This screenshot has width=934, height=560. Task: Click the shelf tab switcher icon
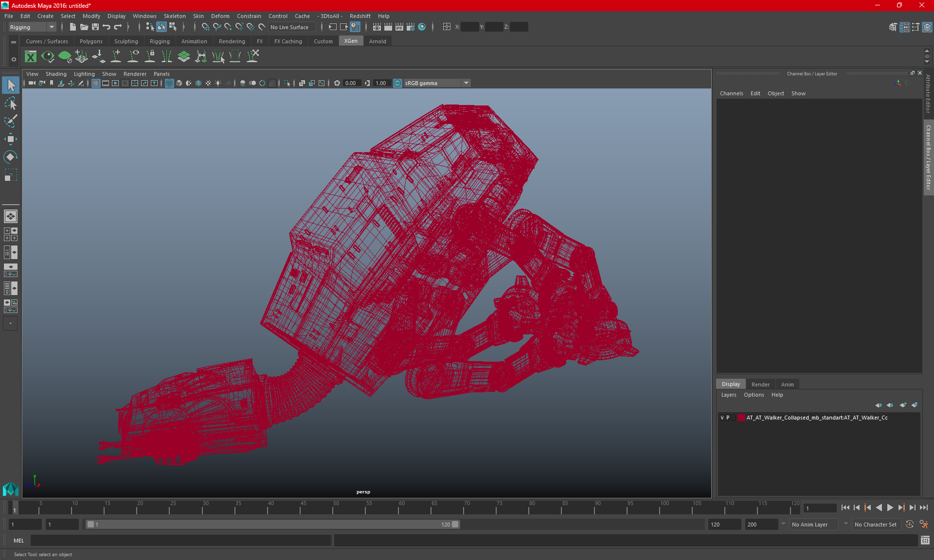click(14, 42)
